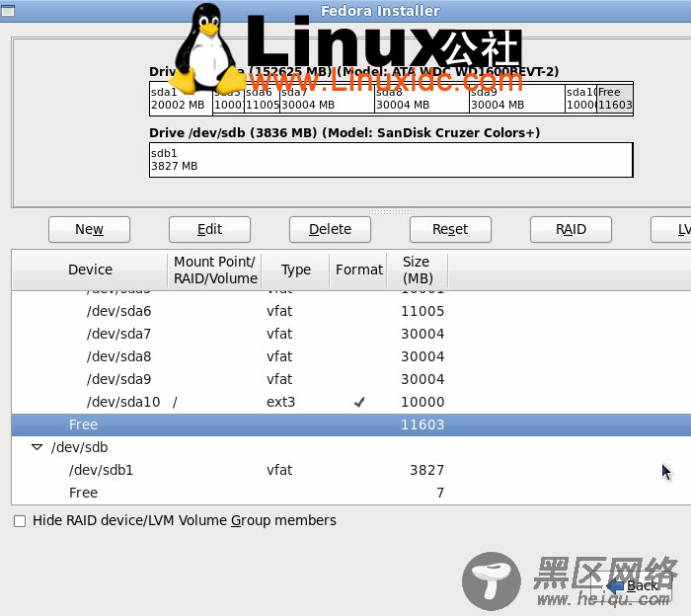The width and height of the screenshot is (691, 616).
Task: Select the /dev/sda6 row
Action: pyautogui.click(x=351, y=311)
